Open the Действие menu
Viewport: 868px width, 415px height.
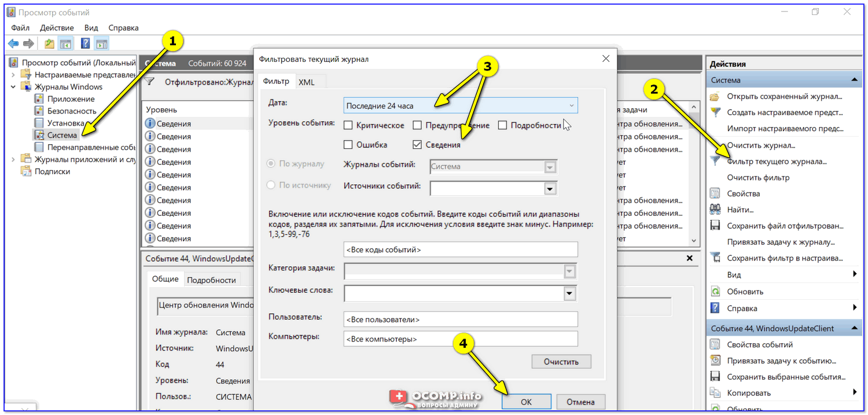(x=57, y=28)
